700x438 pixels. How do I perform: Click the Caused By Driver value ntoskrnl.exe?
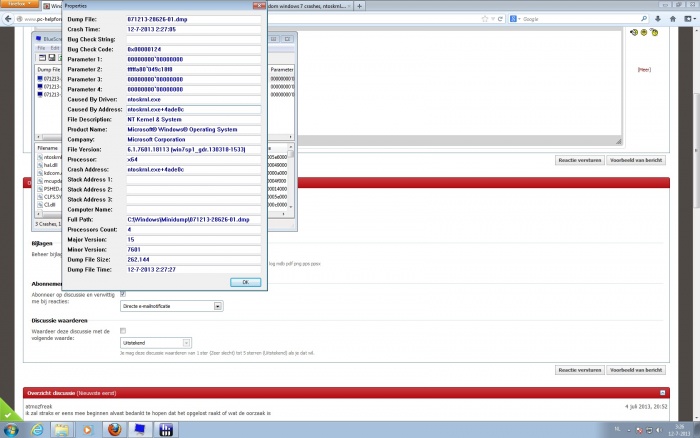(193, 99)
